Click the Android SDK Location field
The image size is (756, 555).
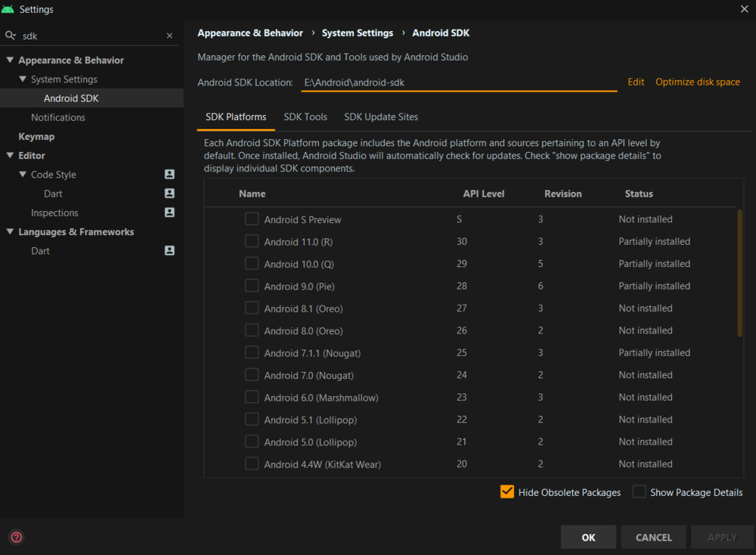[459, 82]
